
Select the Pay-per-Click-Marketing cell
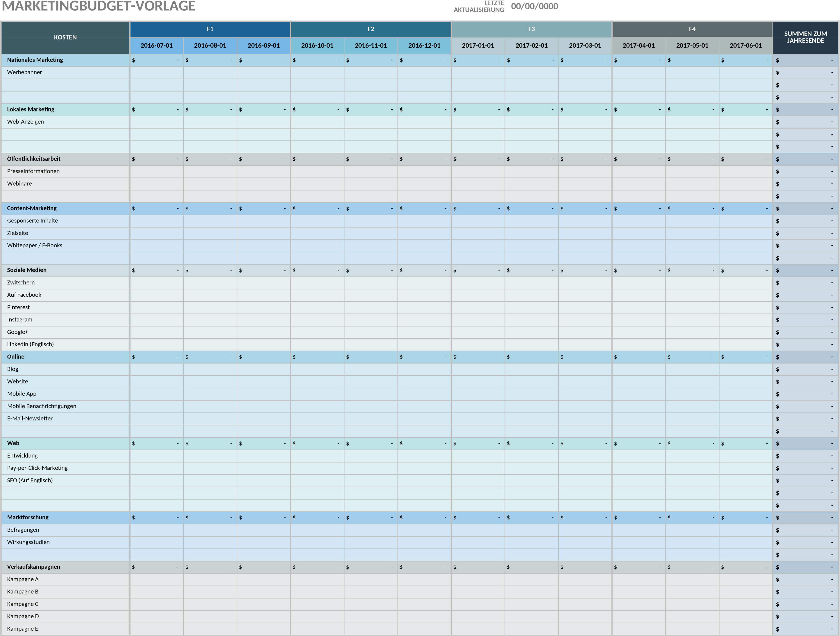pos(65,468)
